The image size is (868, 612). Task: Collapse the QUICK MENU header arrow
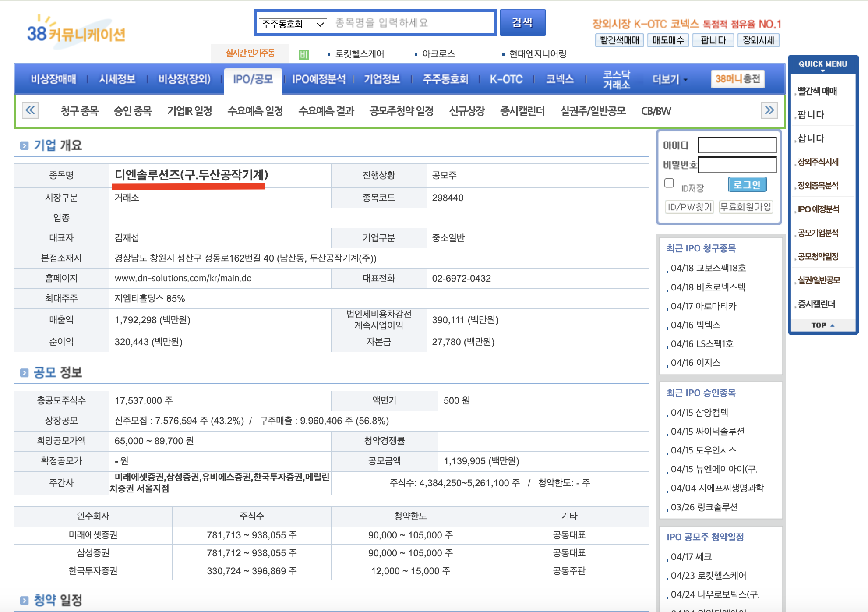coord(822,71)
